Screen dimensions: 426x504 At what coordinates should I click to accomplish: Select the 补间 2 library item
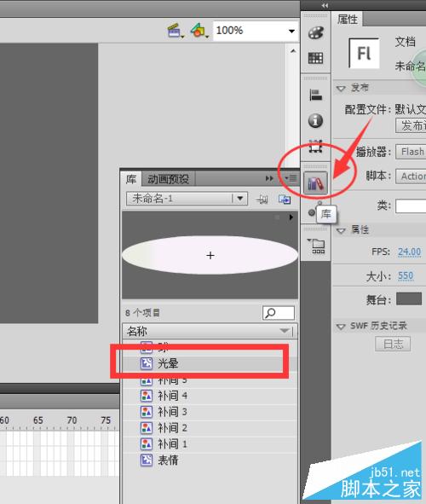click(x=210, y=428)
